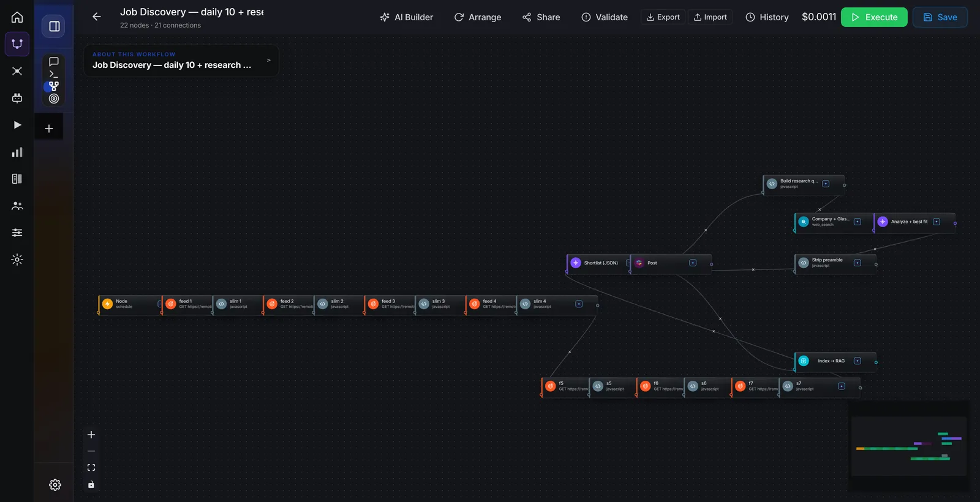980x502 pixels.
Task: Select the feed 4 HTTP node
Action: 491,304
